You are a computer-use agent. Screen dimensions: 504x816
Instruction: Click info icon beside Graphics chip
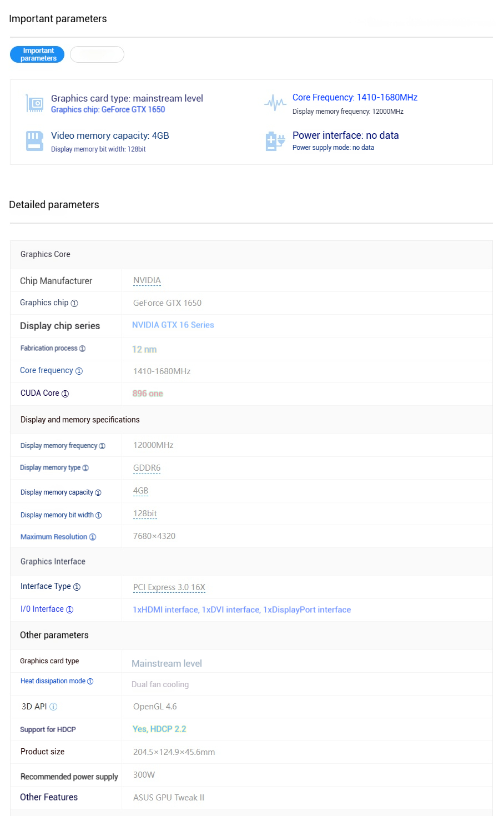tap(74, 303)
